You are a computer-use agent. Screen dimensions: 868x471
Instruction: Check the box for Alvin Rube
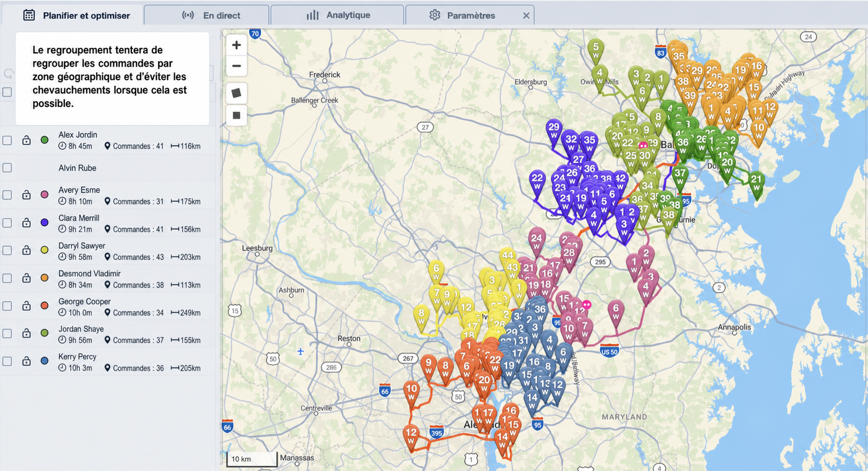click(7, 168)
